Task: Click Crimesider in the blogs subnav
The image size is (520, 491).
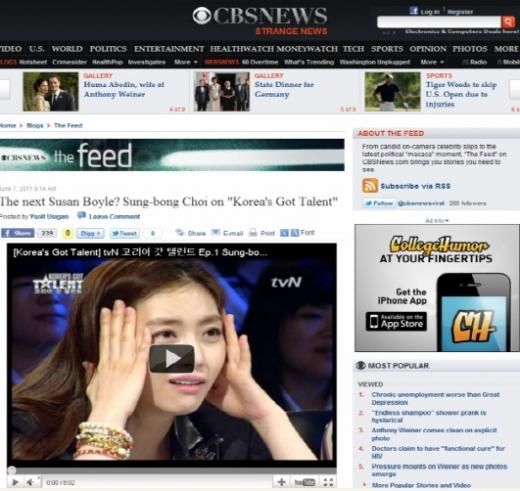Action: tap(69, 62)
